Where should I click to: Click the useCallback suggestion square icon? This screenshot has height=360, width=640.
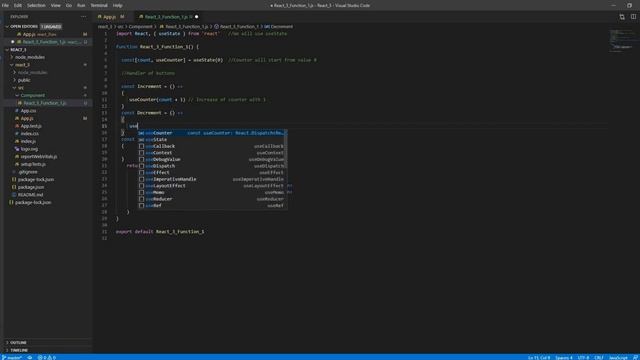pyautogui.click(x=141, y=146)
